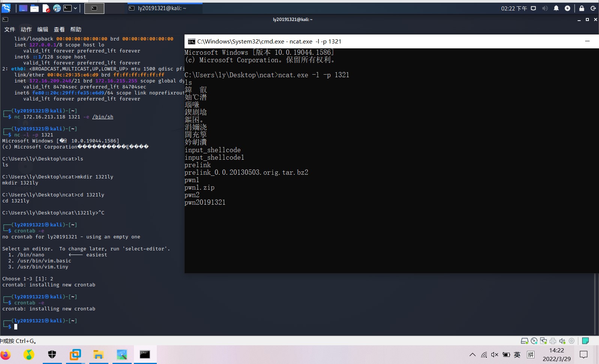
Task: Click the terminal cursor at the last prompt
Action: pos(16,327)
